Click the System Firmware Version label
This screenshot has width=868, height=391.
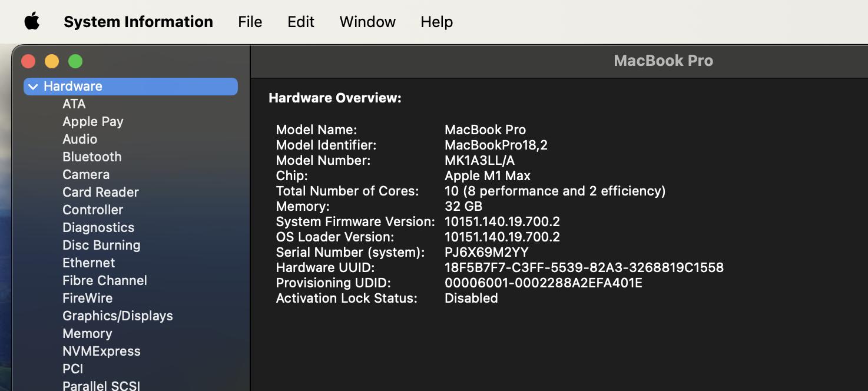tap(356, 221)
